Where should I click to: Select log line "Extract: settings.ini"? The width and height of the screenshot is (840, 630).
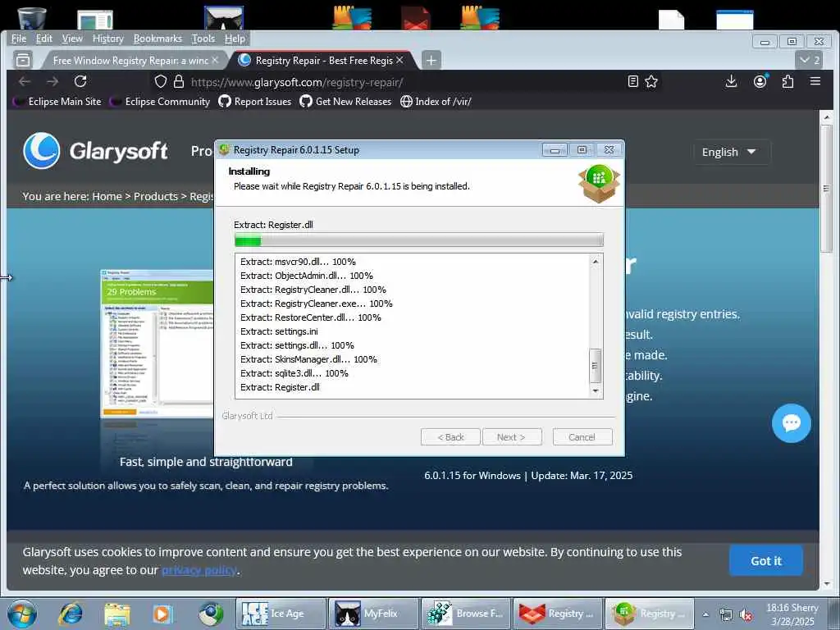(x=279, y=331)
